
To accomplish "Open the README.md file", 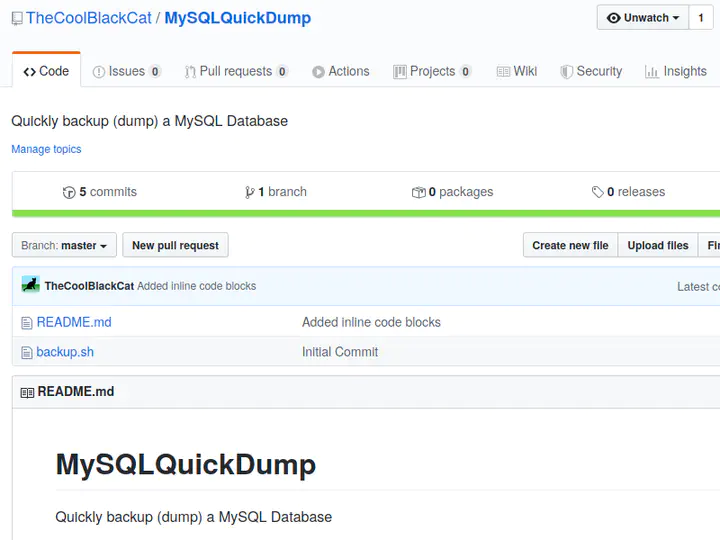I will [74, 322].
